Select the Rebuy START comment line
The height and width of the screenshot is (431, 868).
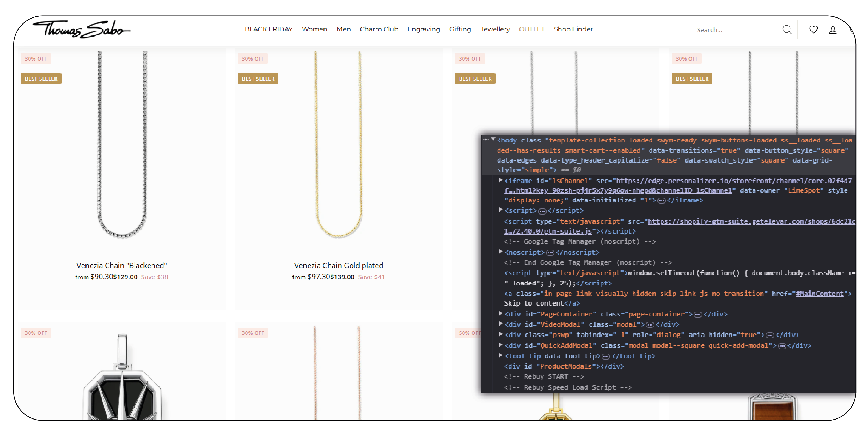pyautogui.click(x=544, y=377)
